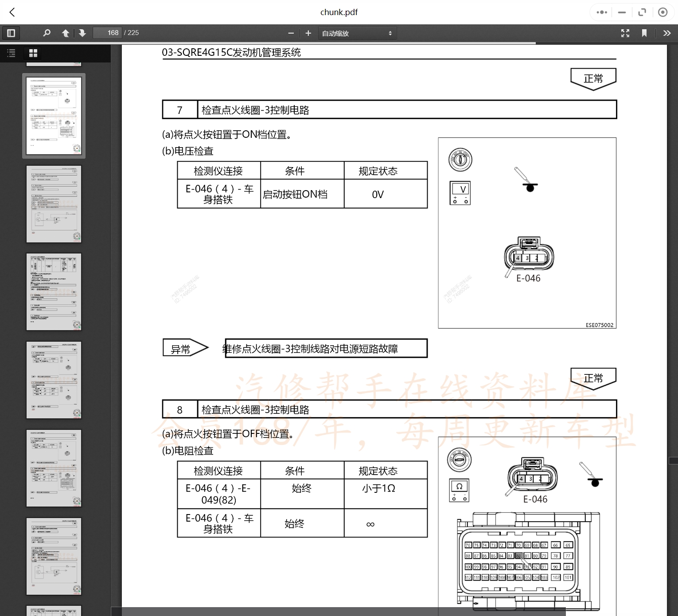This screenshot has width=678, height=616.
Task: Go to the next page with down arrow
Action: [x=82, y=33]
